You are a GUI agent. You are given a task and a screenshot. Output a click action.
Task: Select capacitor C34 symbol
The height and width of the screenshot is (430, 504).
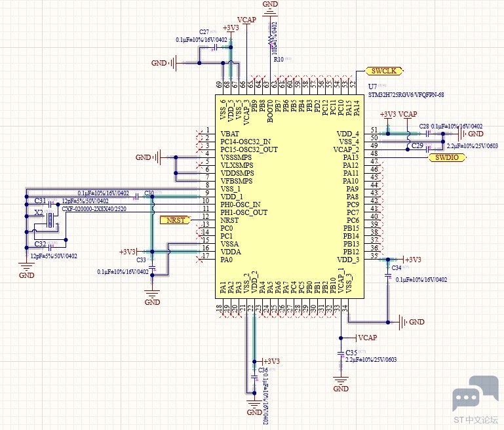[x=388, y=276]
